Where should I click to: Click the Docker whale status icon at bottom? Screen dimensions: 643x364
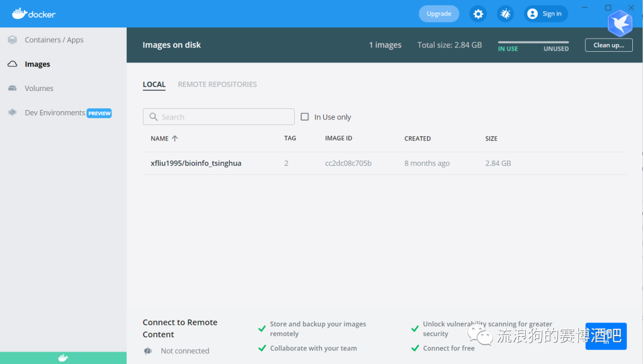click(63, 358)
